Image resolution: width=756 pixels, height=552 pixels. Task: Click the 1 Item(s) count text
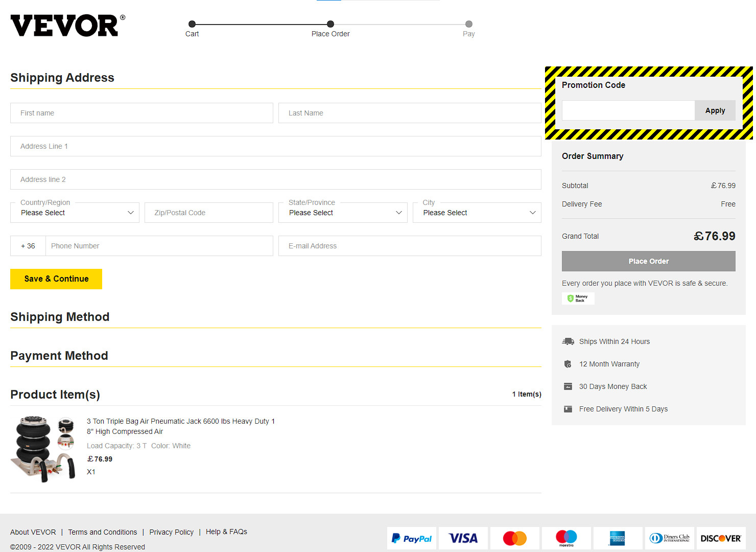[x=527, y=394]
